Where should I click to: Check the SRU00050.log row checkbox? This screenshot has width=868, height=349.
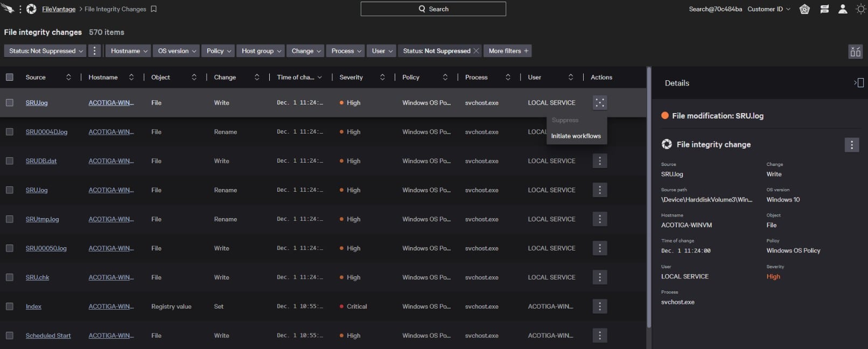click(x=10, y=248)
